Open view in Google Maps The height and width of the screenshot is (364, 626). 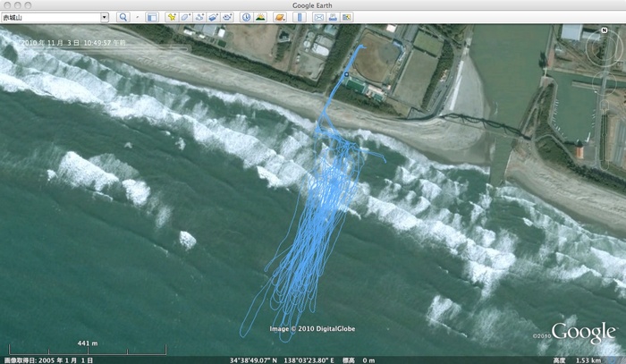pyautogui.click(x=347, y=17)
